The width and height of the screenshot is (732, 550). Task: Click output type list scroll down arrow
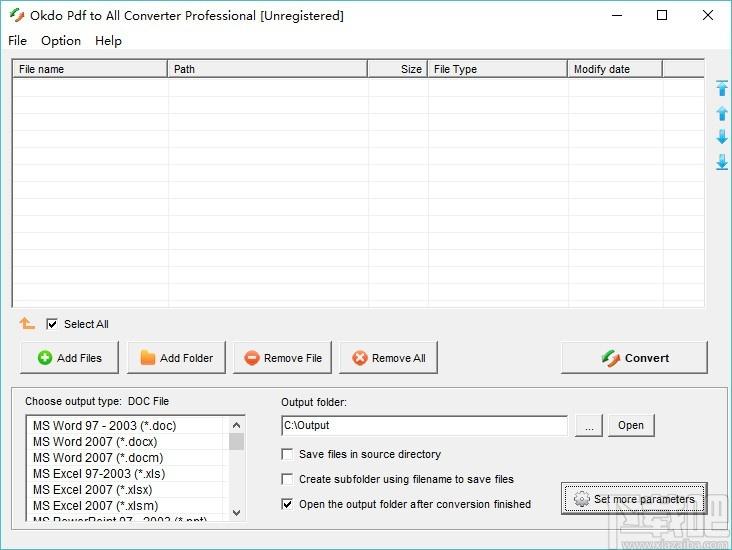tap(236, 513)
